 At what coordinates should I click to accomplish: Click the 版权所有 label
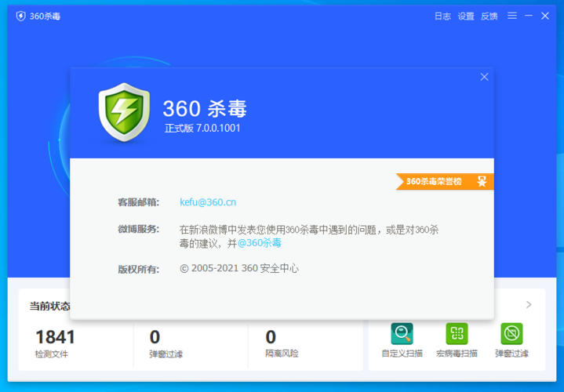(x=139, y=270)
